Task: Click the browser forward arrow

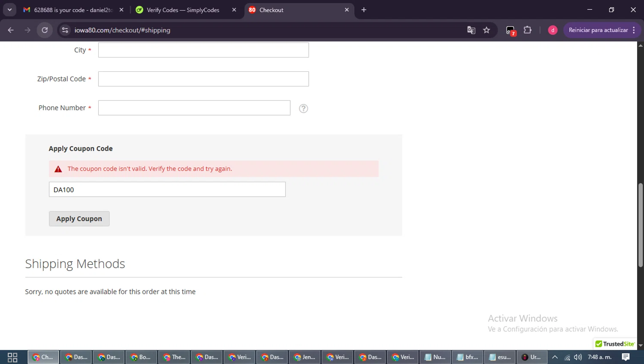Action: pos(27,30)
